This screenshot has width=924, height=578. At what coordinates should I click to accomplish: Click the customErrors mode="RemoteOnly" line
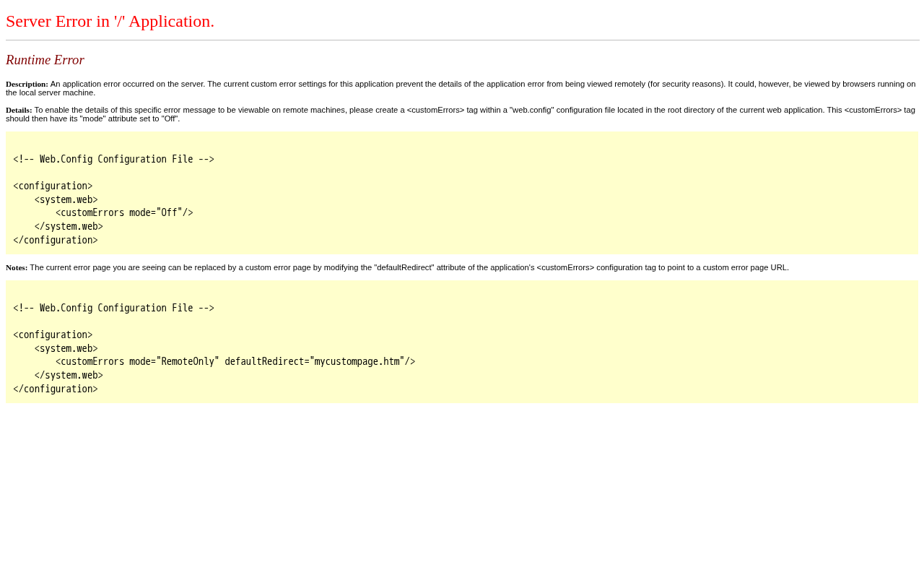click(x=235, y=361)
